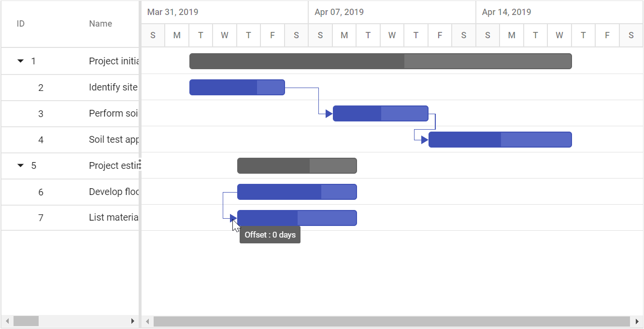Select row 6 Develop floor task

click(x=70, y=192)
